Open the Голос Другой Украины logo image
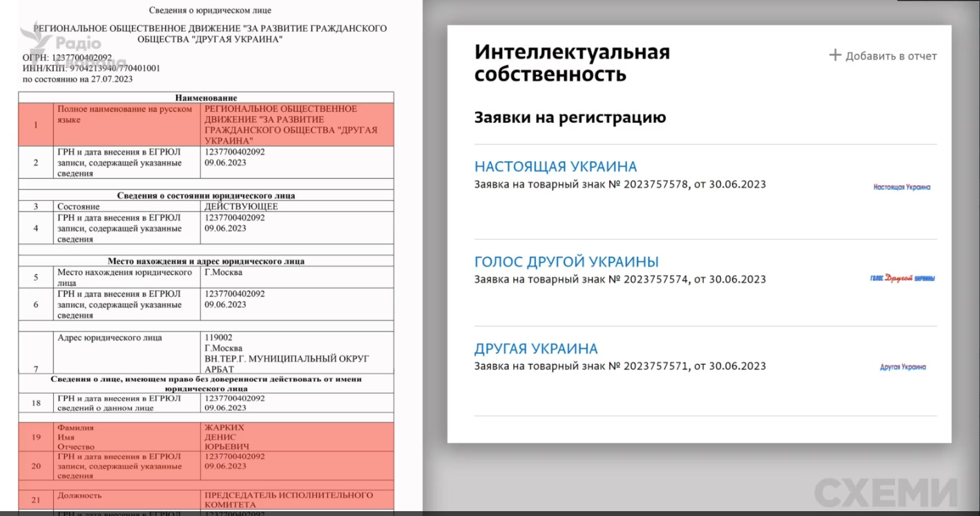The width and height of the screenshot is (980, 516). [x=902, y=278]
